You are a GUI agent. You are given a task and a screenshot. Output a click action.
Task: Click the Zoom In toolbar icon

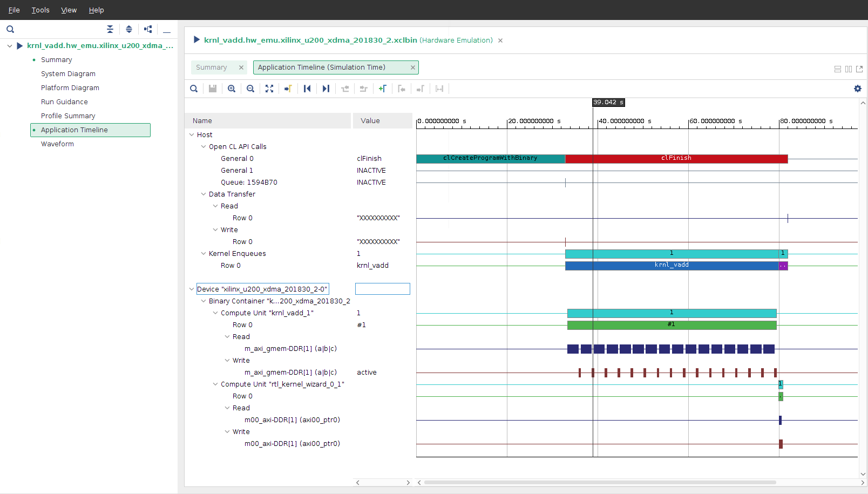tap(232, 89)
